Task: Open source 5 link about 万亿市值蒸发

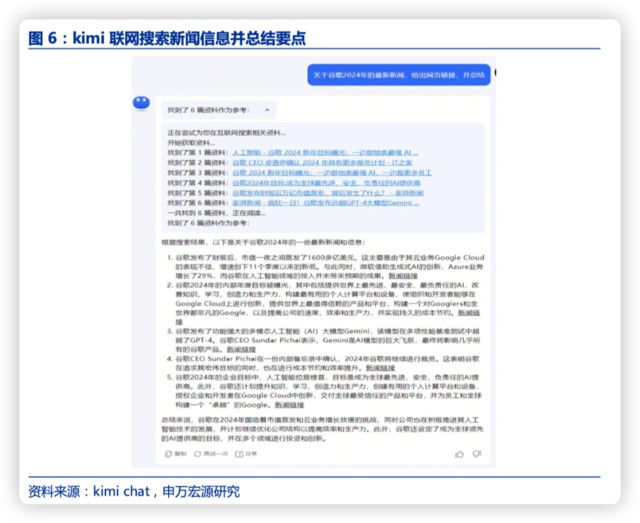Action: point(328,193)
